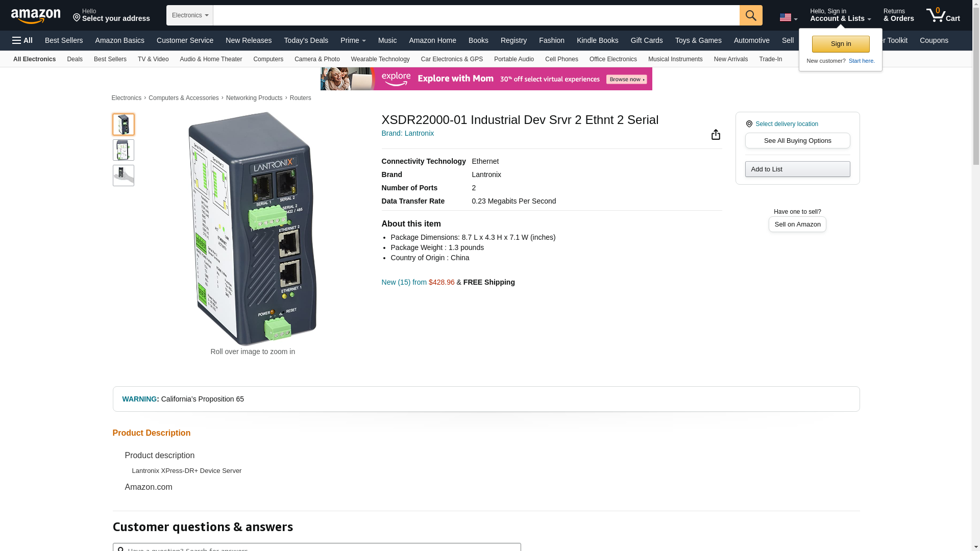Select the third product thumbnail image

(x=123, y=176)
